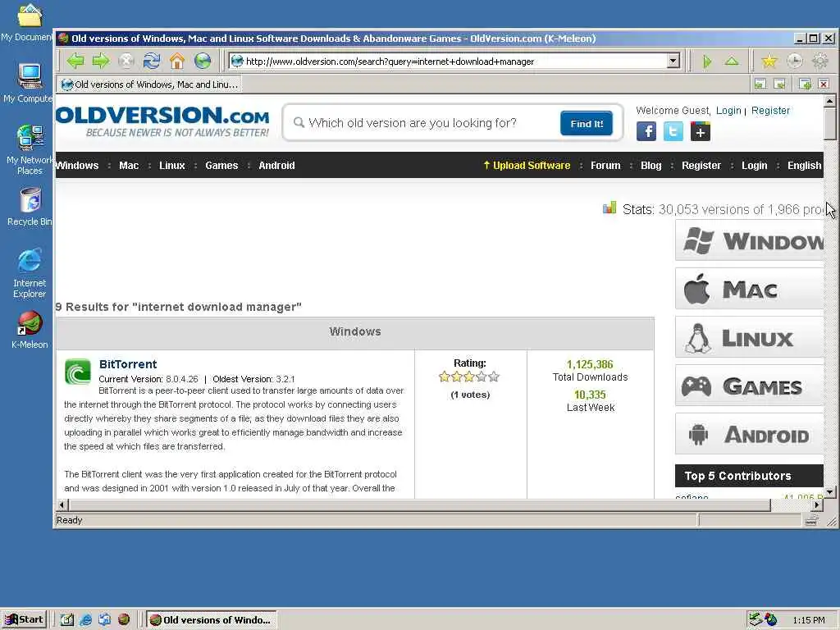
Task: Switch to the Old versions of Windows tab
Action: 149,84
